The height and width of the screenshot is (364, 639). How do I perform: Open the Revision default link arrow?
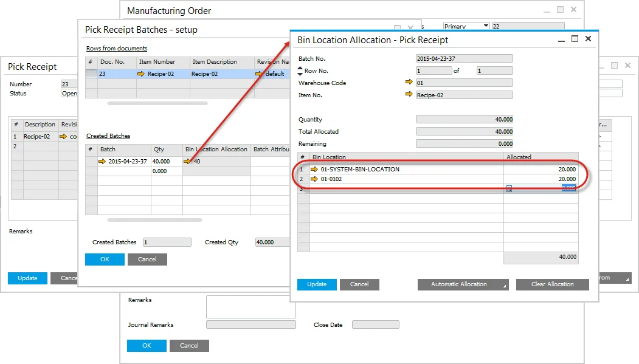click(259, 74)
